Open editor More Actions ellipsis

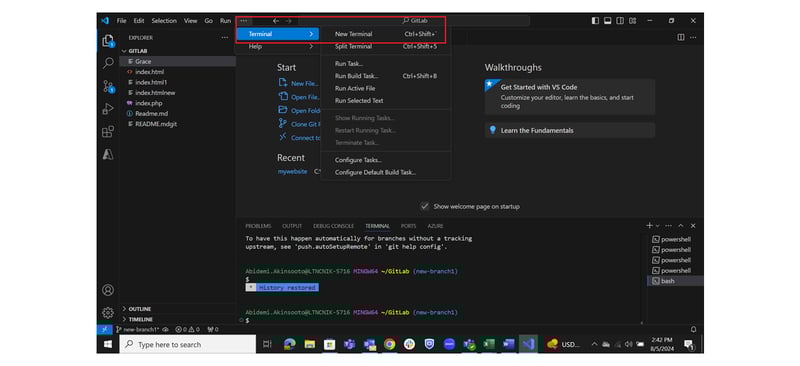[693, 37]
